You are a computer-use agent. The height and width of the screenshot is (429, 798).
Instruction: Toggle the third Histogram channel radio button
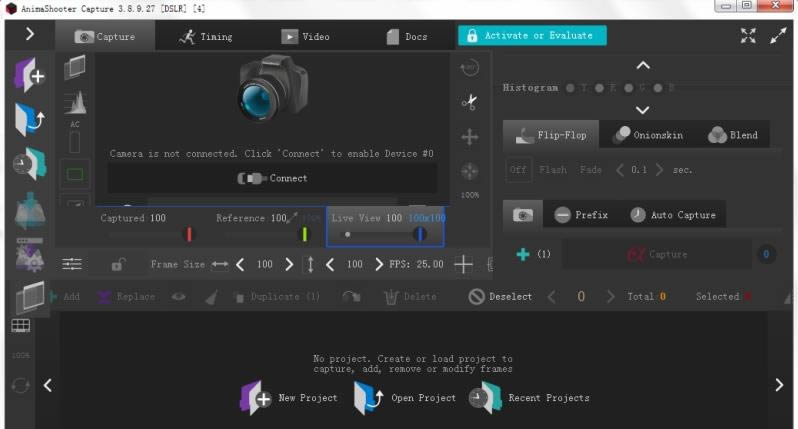click(x=629, y=88)
